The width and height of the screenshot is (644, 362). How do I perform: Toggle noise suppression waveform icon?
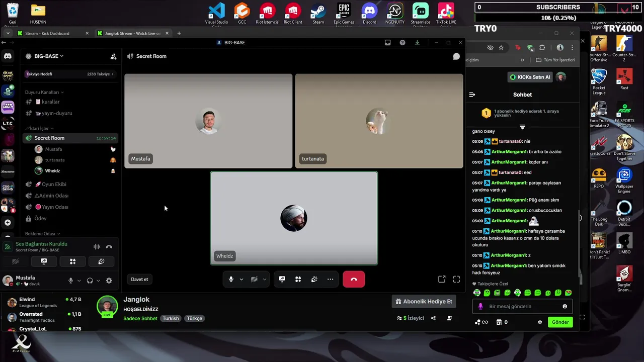pyautogui.click(x=97, y=247)
